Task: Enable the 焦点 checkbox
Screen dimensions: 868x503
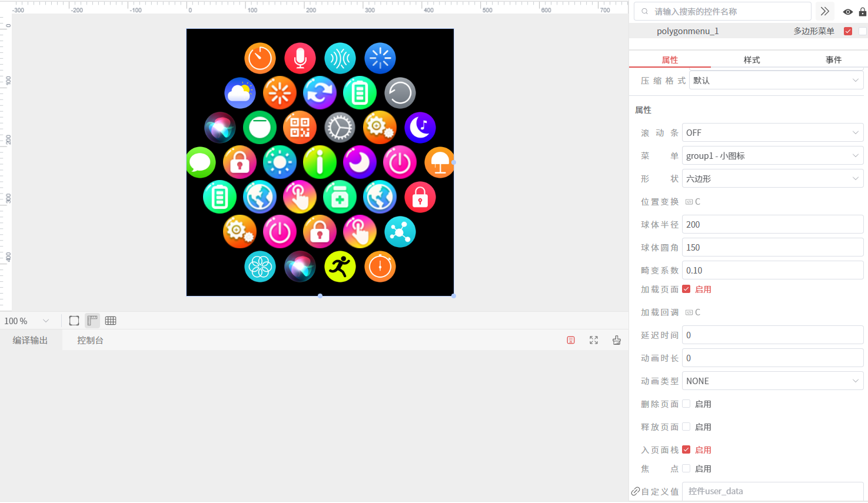Action: pos(686,468)
